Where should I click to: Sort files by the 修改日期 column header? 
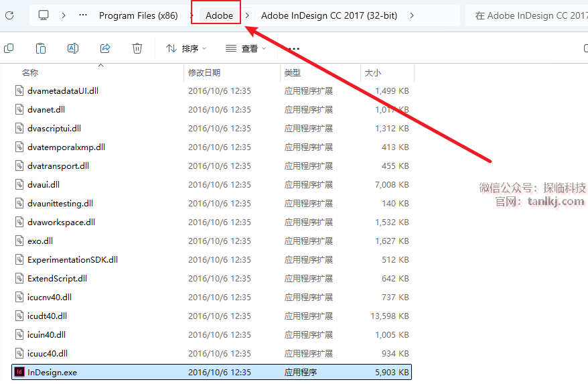204,72
